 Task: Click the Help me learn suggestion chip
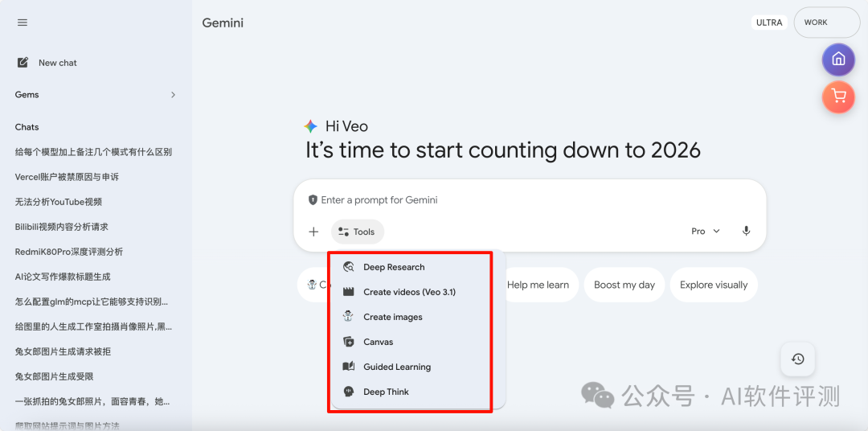[x=538, y=285]
